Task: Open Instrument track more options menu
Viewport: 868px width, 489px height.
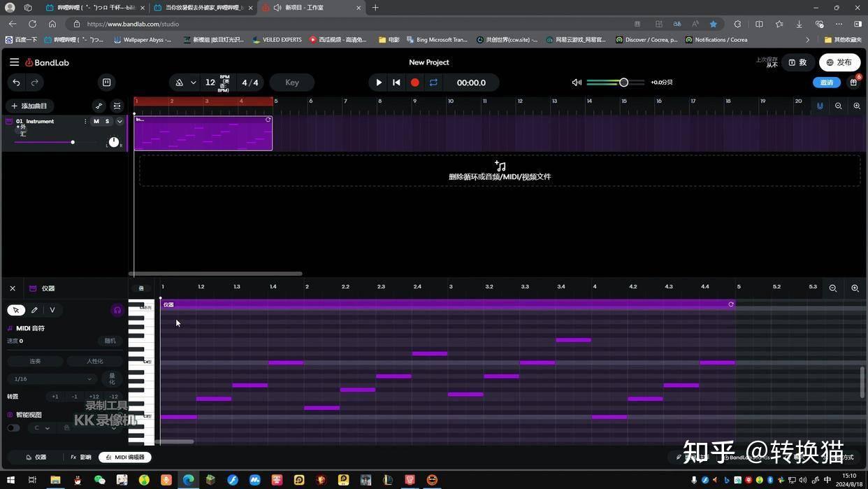Action: pyautogui.click(x=85, y=121)
